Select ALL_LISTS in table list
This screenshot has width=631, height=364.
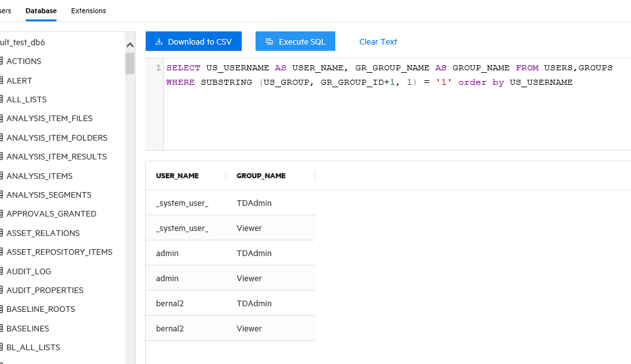click(x=26, y=99)
